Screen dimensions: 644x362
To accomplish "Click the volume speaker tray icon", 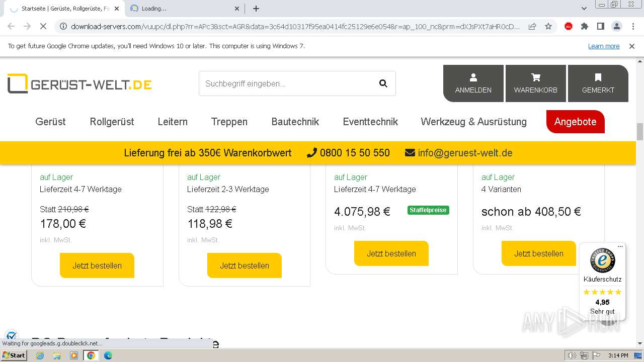I will [572, 355].
